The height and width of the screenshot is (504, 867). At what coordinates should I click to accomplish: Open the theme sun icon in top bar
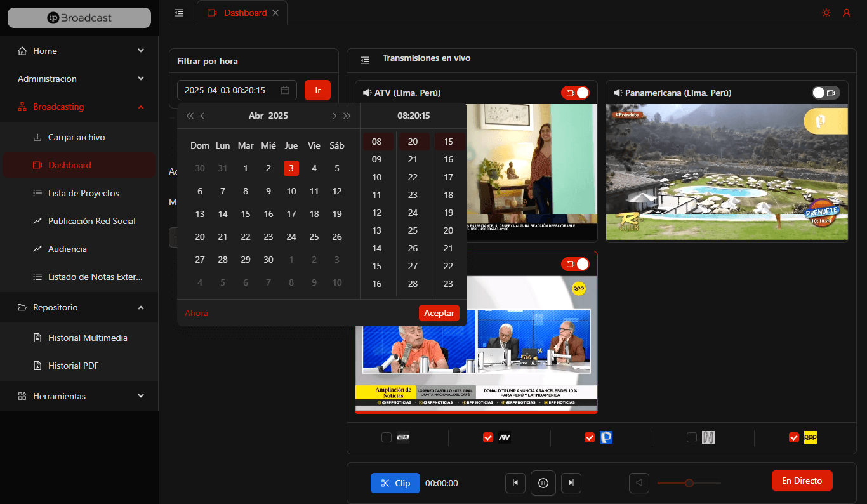coord(826,12)
